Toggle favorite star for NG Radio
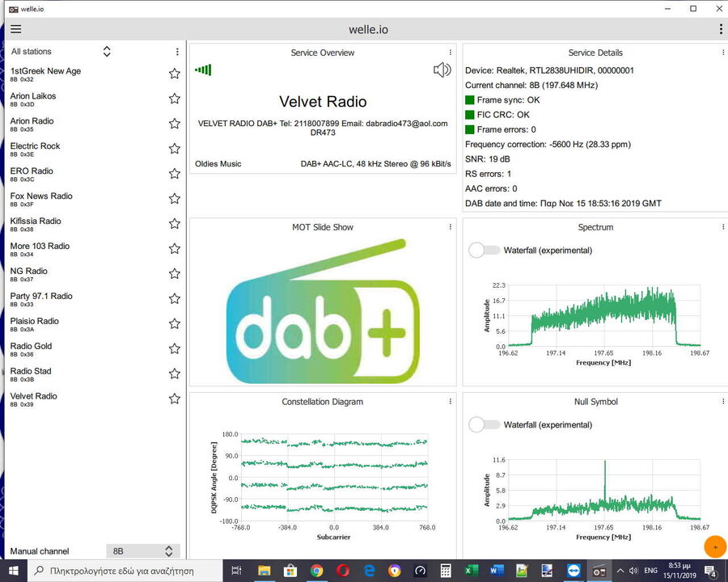The width and height of the screenshot is (728, 582). pyautogui.click(x=175, y=274)
